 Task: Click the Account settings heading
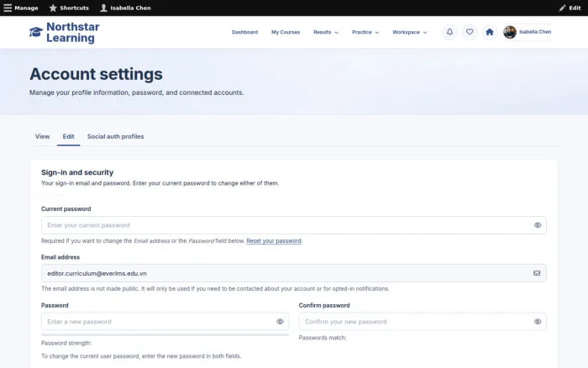click(96, 74)
